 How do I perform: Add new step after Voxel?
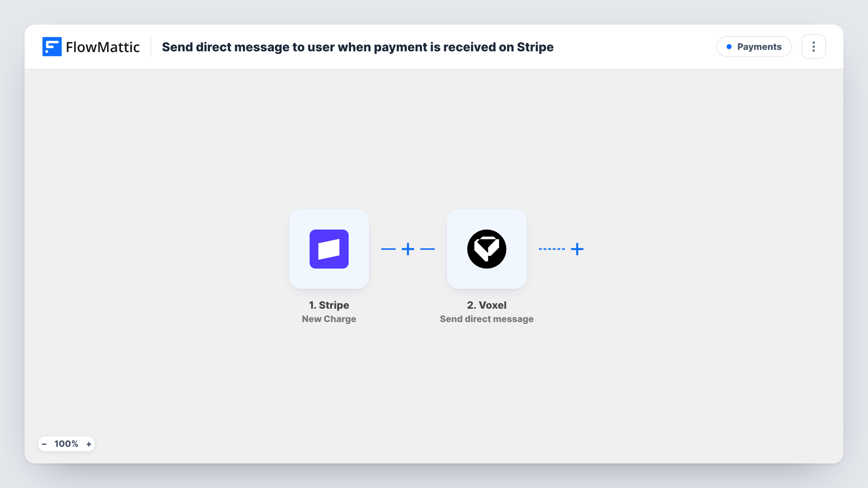tap(577, 249)
